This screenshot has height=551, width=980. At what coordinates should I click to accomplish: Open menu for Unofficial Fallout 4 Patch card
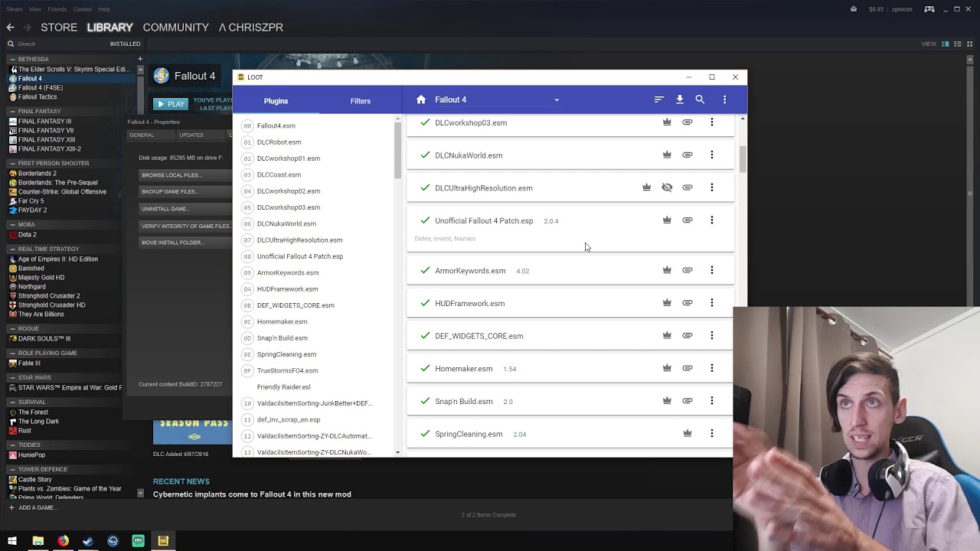click(x=711, y=220)
